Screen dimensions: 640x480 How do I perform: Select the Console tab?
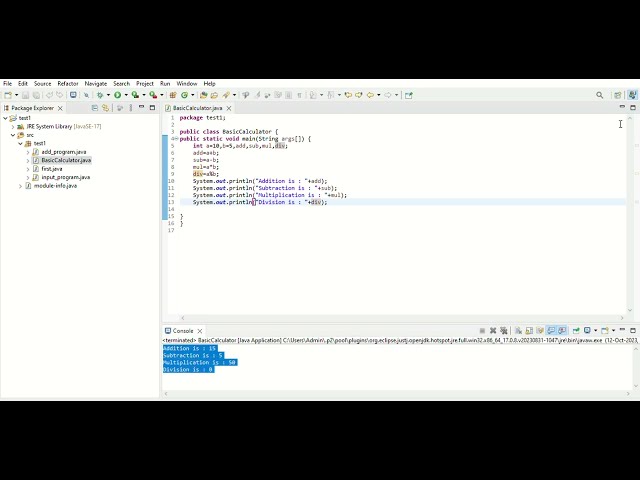pyautogui.click(x=183, y=331)
